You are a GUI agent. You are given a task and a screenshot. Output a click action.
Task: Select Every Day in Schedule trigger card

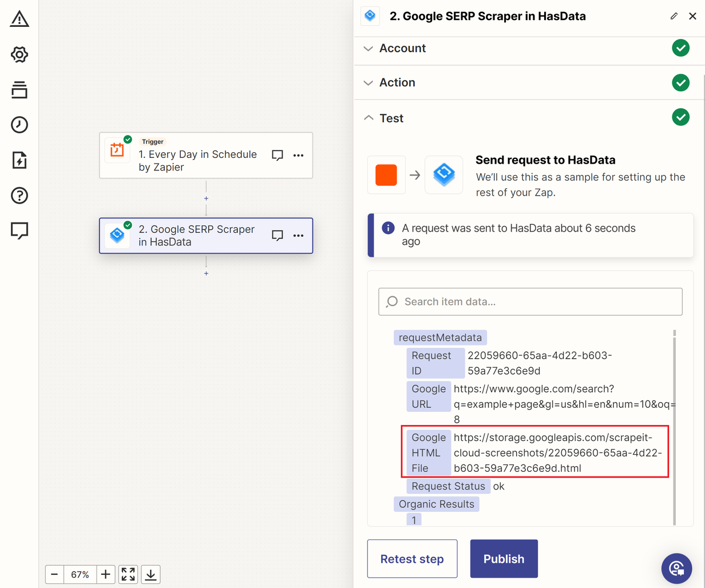(206, 155)
